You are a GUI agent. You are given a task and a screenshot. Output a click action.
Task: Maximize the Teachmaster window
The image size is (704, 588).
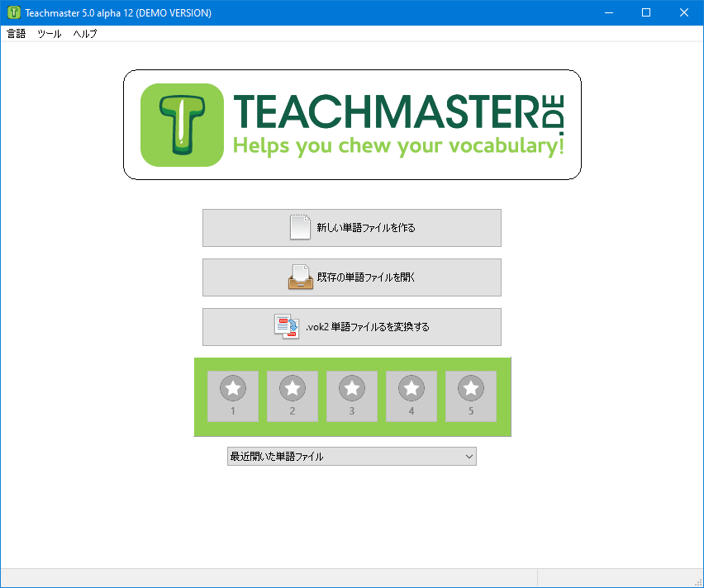[x=646, y=12]
